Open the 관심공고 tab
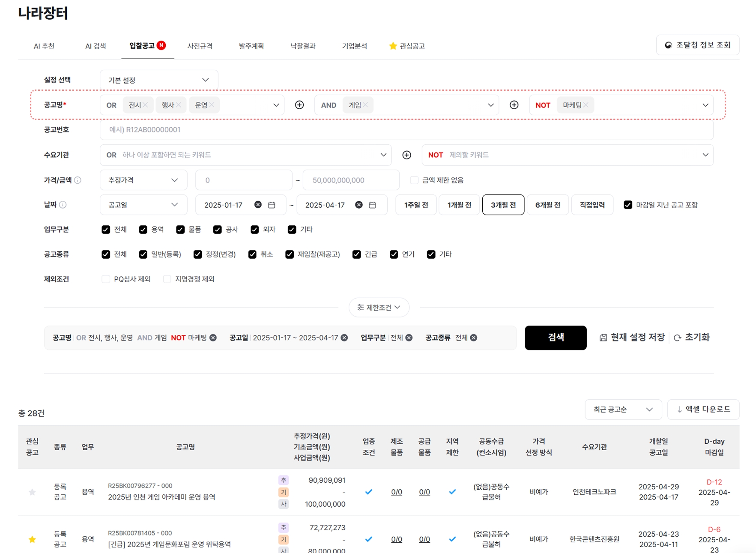 [407, 46]
